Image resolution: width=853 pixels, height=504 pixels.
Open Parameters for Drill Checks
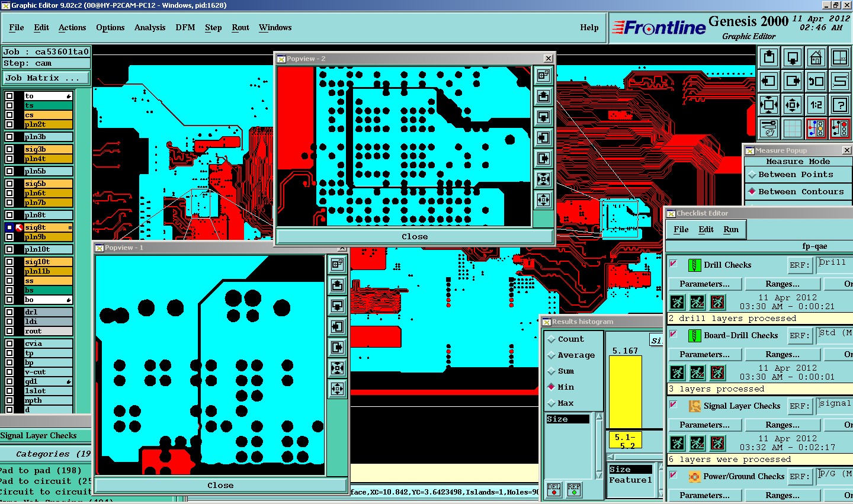click(704, 284)
